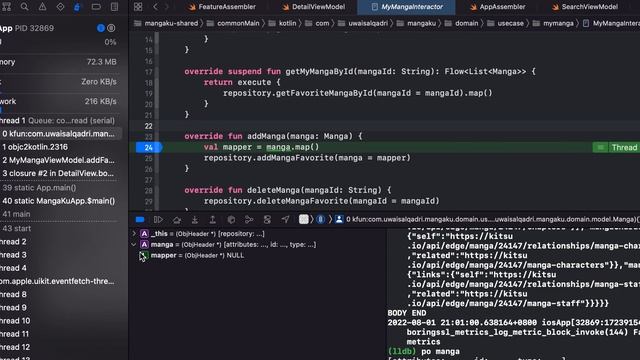Select the mapper NULL variable row
This screenshot has width=640, height=360.
(x=258, y=256)
